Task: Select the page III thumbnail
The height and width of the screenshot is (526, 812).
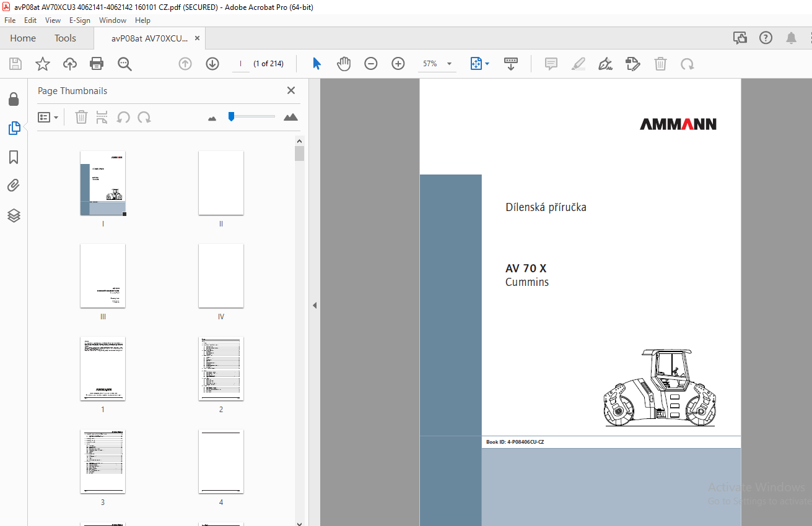Action: tap(103, 276)
